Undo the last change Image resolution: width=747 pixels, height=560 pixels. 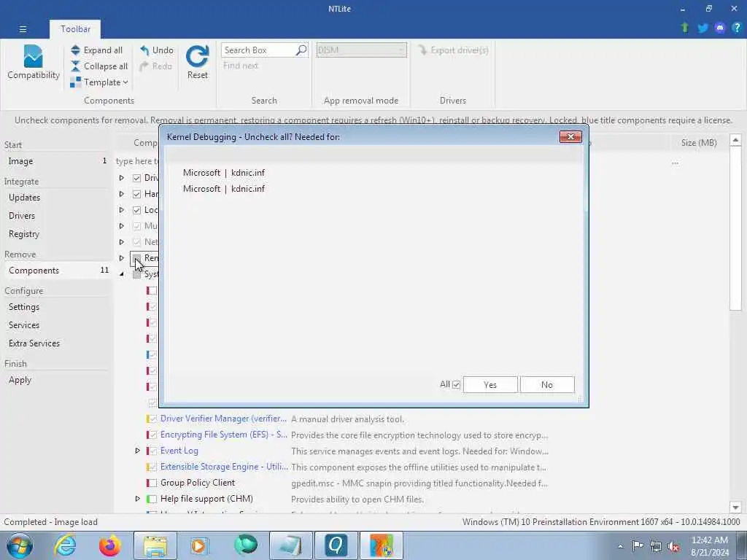point(157,50)
